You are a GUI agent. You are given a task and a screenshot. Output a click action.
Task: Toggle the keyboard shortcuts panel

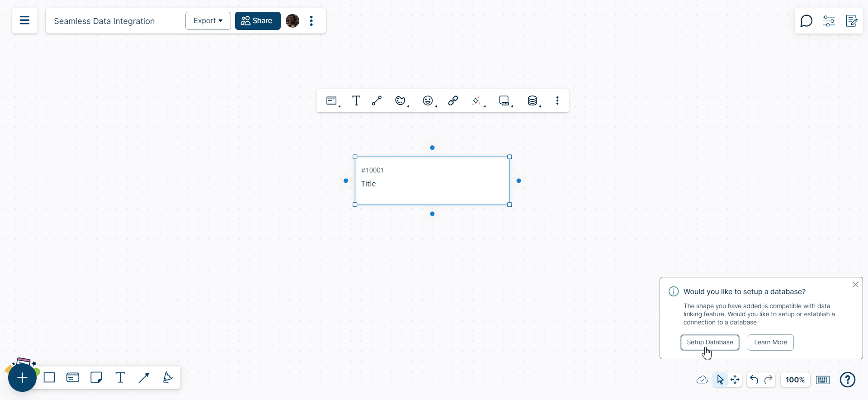coord(823,380)
